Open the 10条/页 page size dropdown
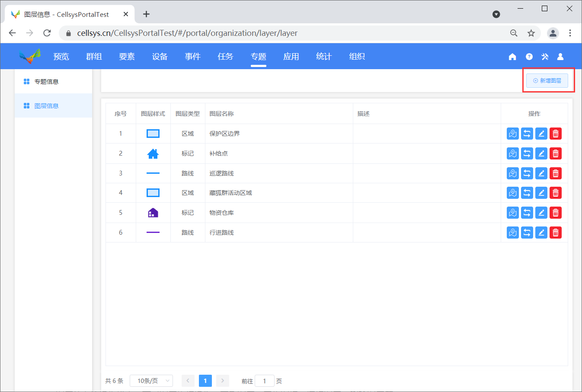 pos(151,381)
